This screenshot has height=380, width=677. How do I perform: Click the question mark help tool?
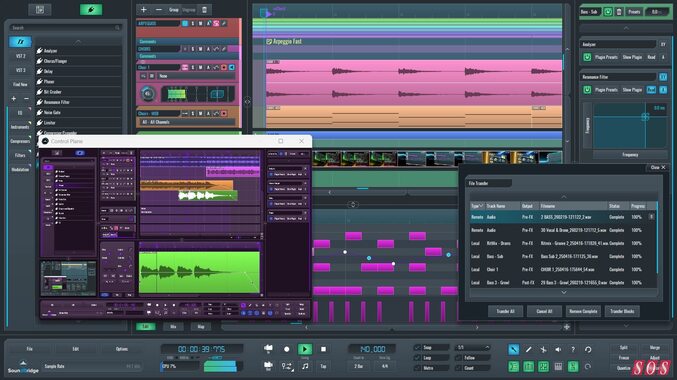pos(573,349)
